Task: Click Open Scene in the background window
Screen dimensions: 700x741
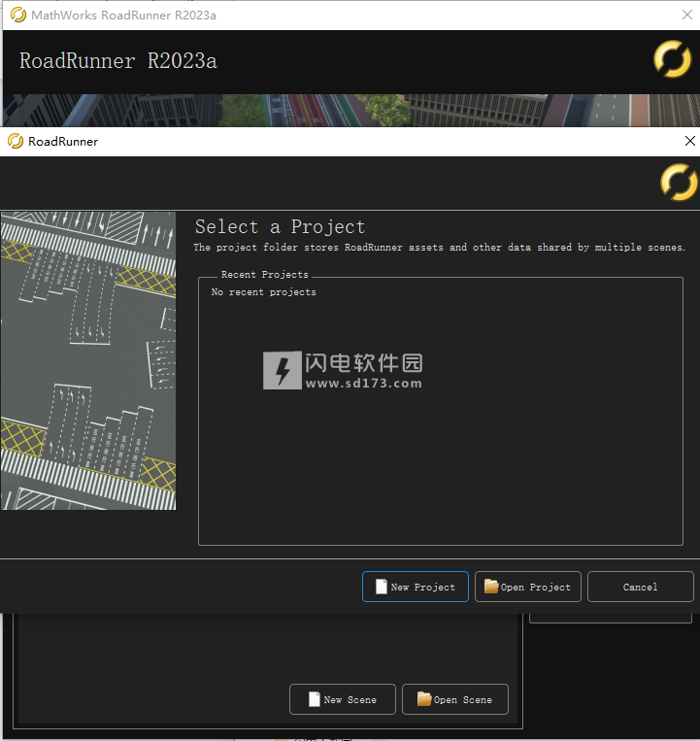Action: (x=455, y=699)
